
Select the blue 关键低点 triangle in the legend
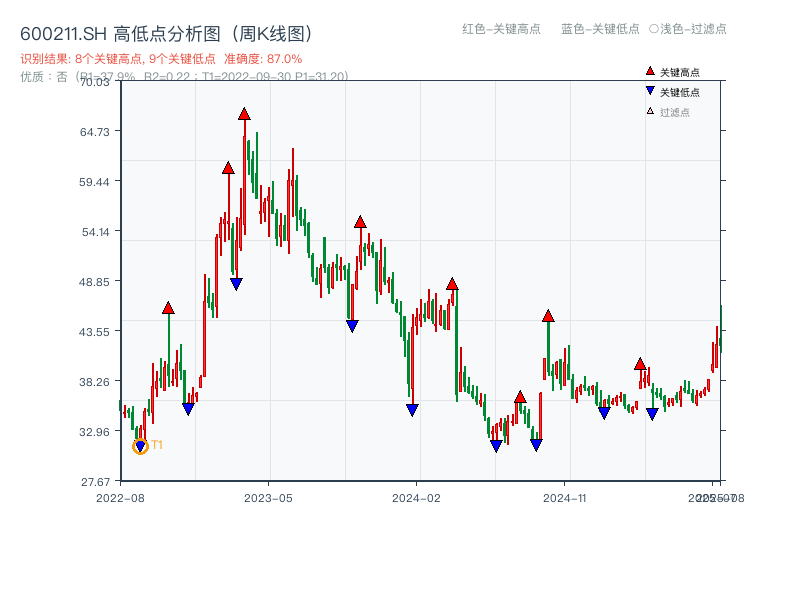pos(648,88)
